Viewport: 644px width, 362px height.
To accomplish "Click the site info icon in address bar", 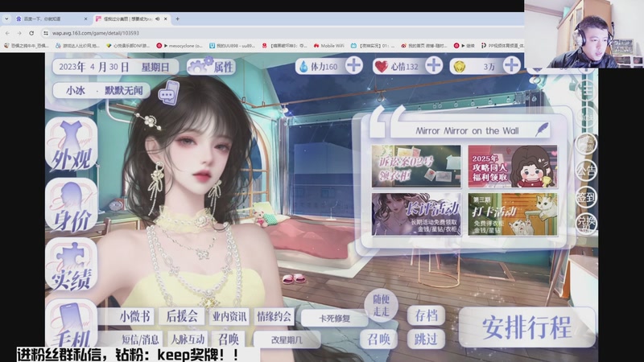I will pyautogui.click(x=46, y=33).
